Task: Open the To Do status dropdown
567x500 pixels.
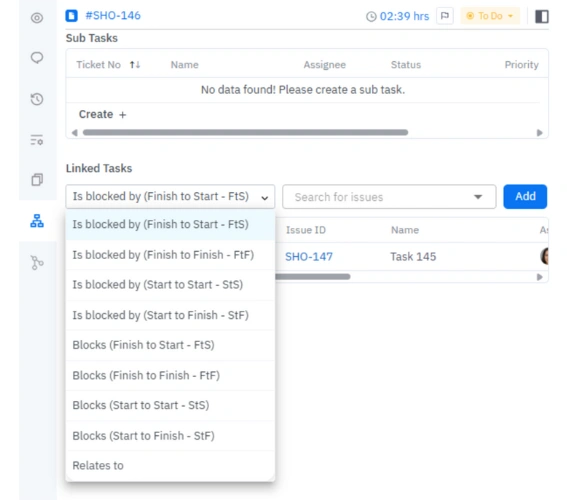Action: point(490,16)
